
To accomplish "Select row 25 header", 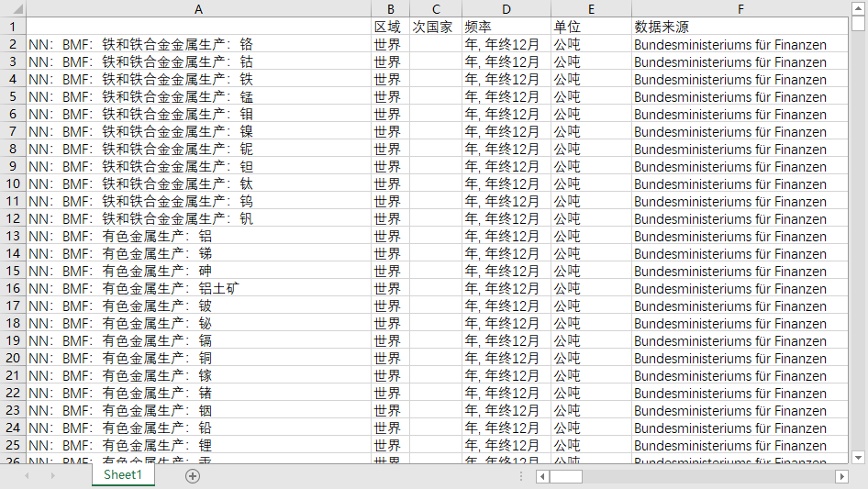I will (x=13, y=445).
